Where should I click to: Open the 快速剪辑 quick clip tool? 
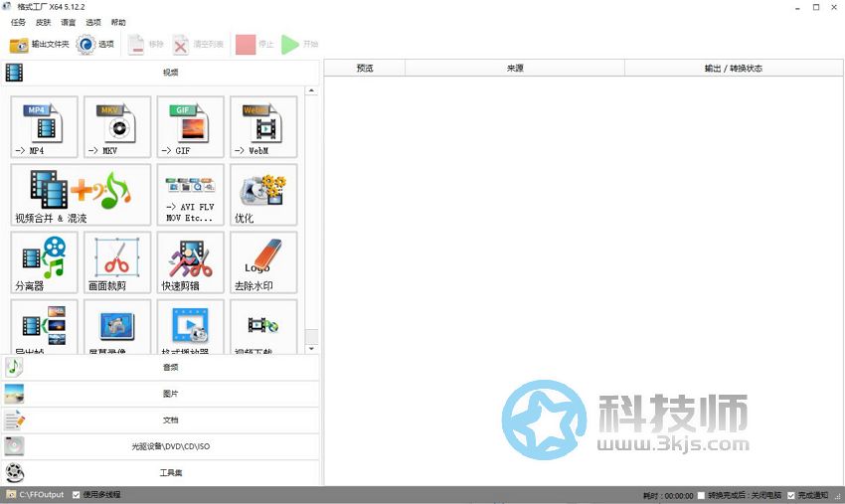point(190,262)
